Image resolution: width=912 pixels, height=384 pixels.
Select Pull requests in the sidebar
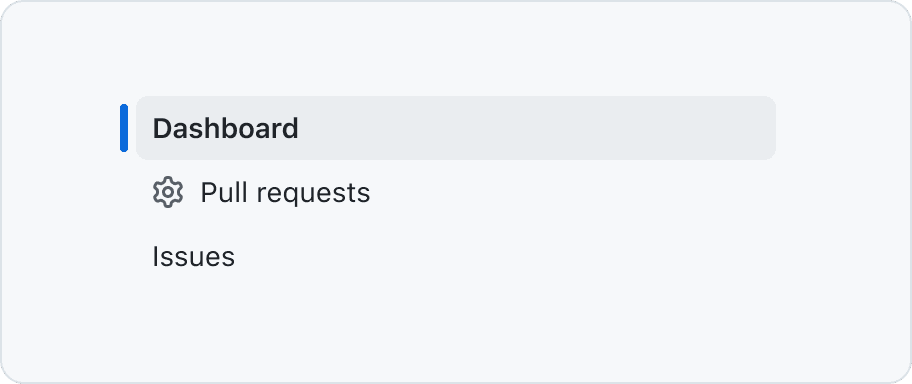point(456,192)
